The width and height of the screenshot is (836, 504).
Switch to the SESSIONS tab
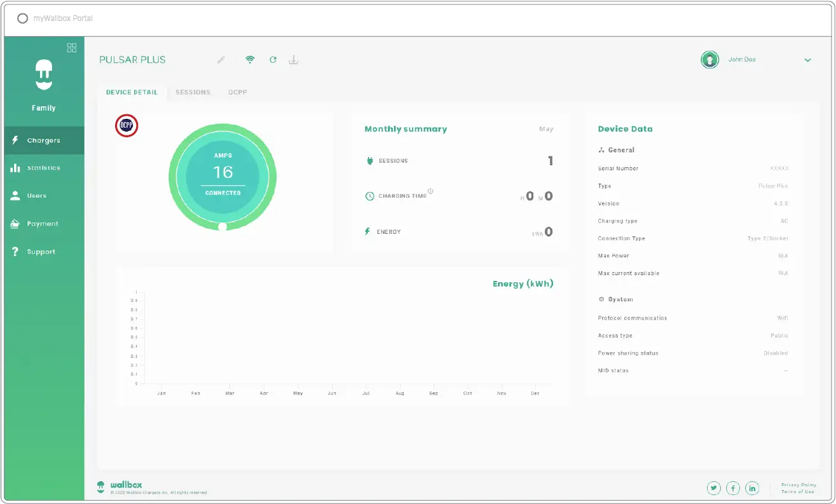coord(193,92)
